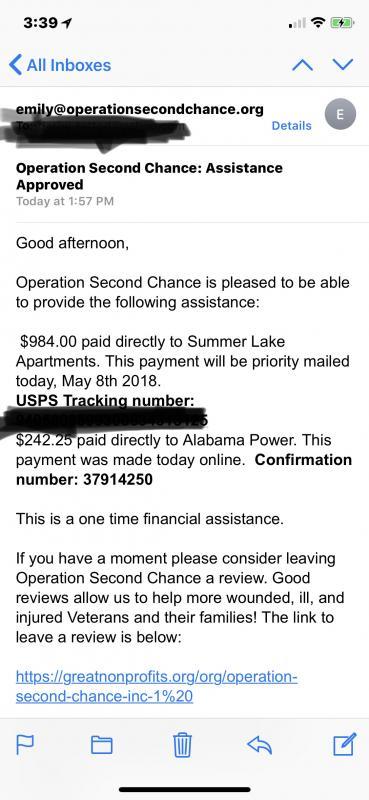Tap the home indicator bar at bottom
Screen dimensions: 369x800
(185, 789)
